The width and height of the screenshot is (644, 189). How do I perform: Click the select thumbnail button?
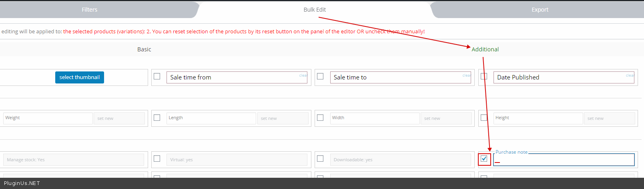coord(79,77)
